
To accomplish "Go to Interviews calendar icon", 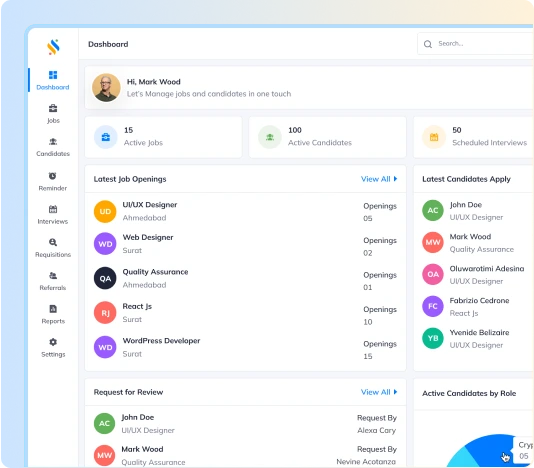I will point(53,209).
